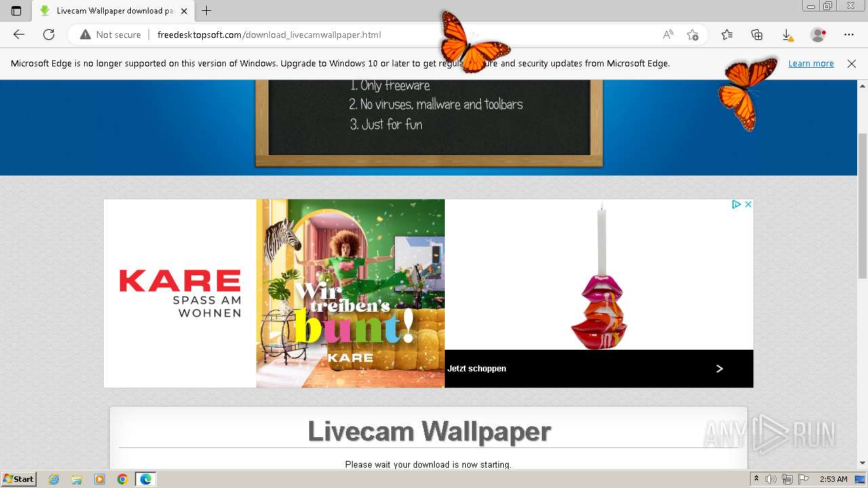Open the Downloads panel
This screenshot has width=868, height=488.
787,35
